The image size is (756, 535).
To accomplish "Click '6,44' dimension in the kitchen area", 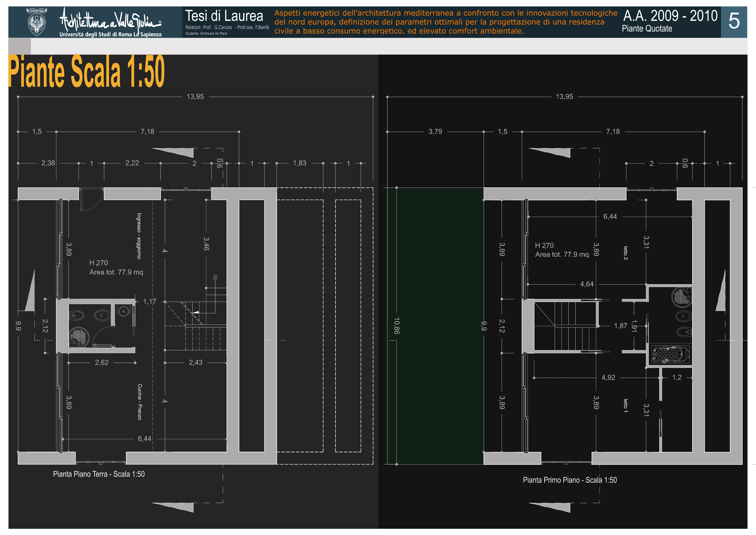I will tap(144, 439).
